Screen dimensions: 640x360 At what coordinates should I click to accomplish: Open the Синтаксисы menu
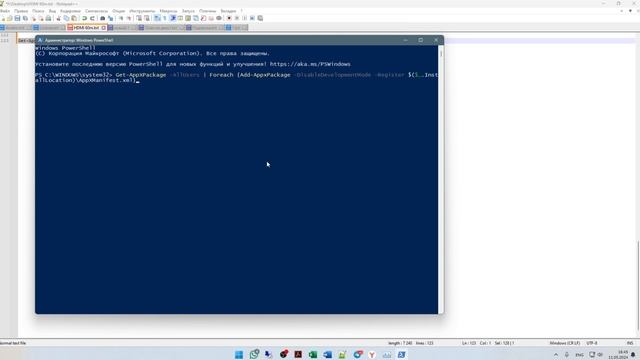click(96, 11)
